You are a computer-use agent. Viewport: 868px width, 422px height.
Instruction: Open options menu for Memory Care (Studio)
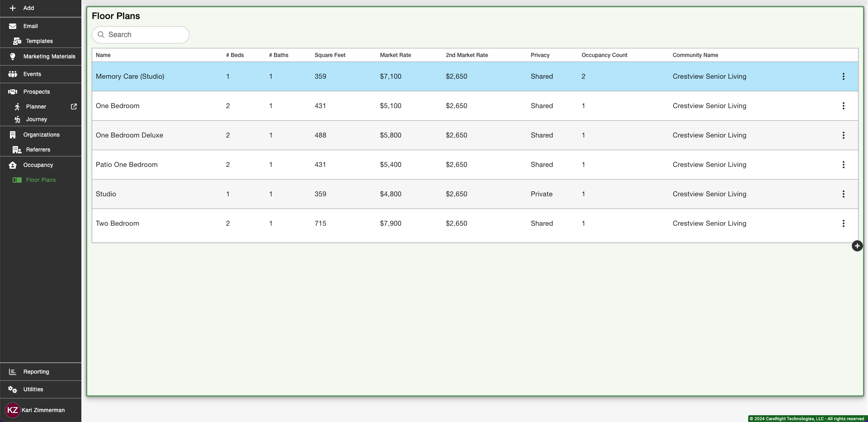click(x=843, y=76)
